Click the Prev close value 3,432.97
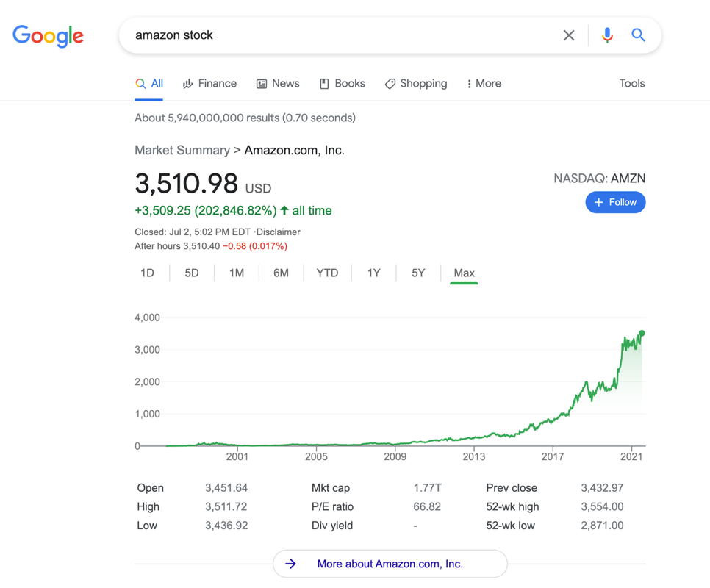Viewport: 710px width, 588px height. (x=602, y=488)
